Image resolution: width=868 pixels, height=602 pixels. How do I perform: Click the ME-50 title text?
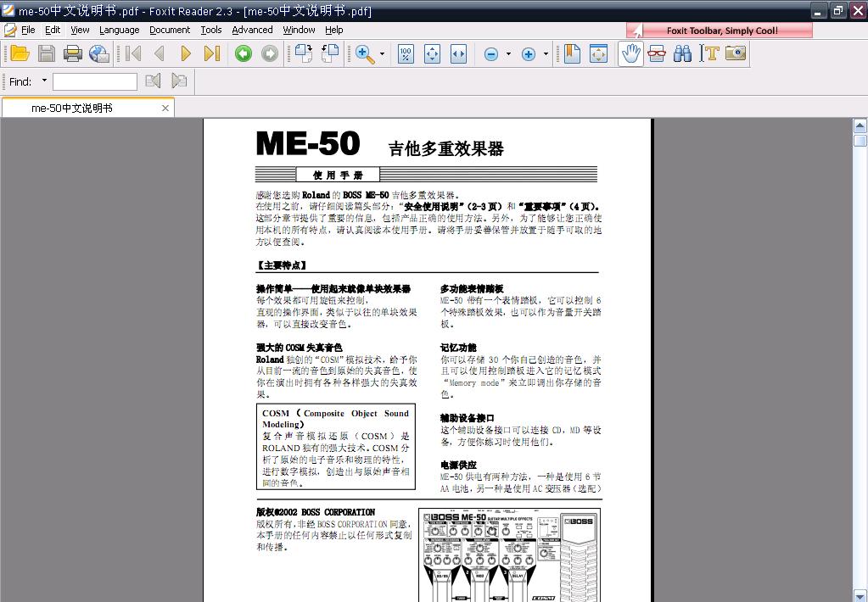click(308, 144)
